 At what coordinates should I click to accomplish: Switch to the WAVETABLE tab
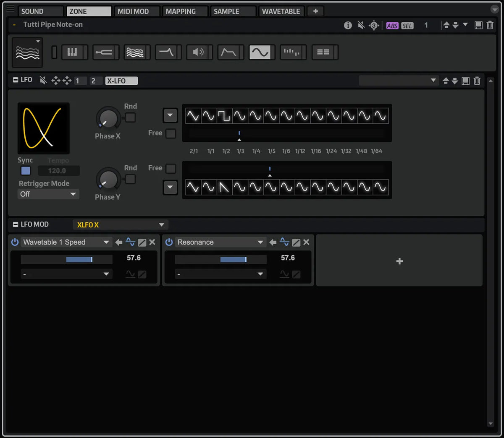(281, 11)
